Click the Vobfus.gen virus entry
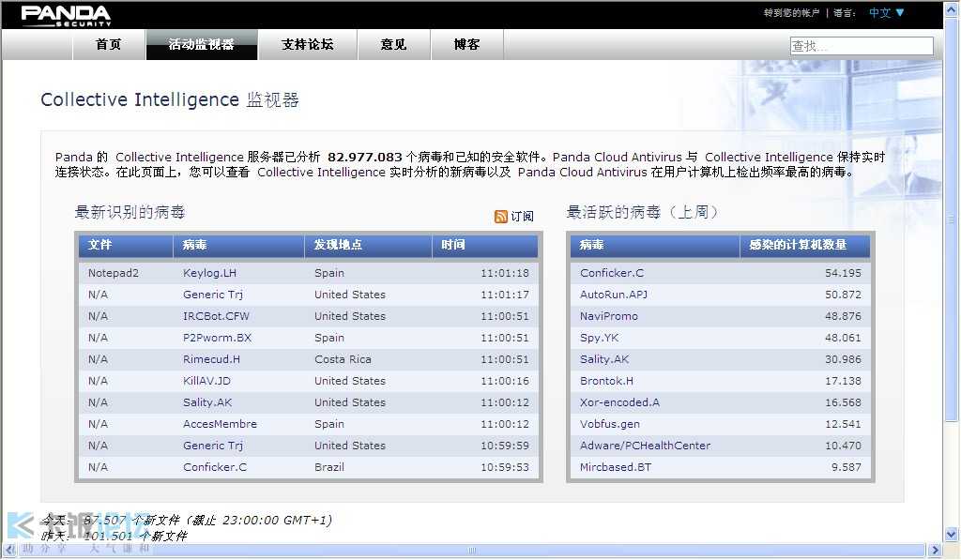 (610, 424)
